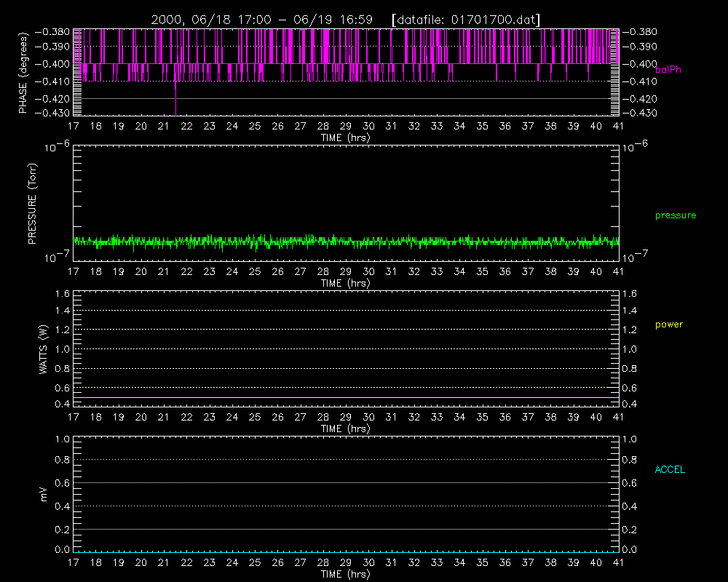Click the mV axis label
The height and width of the screenshot is (582, 728).
coord(44,495)
